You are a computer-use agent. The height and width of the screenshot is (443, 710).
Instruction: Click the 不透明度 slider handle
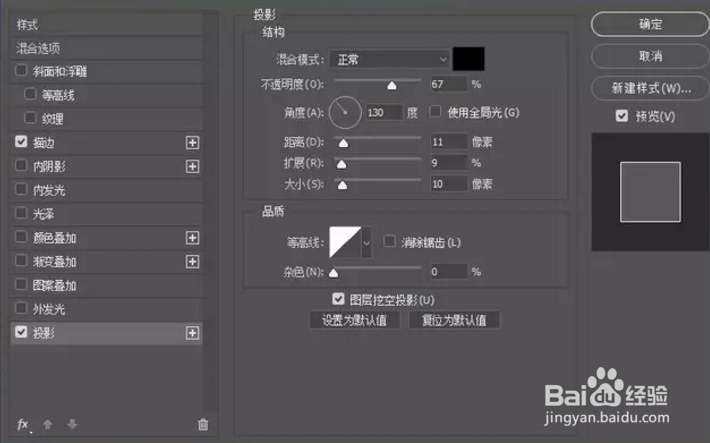click(x=392, y=85)
